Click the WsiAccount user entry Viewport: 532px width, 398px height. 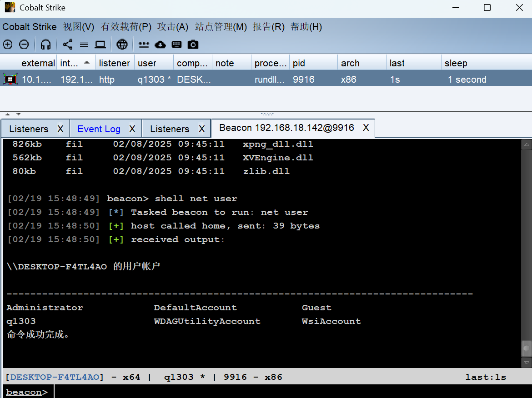[x=331, y=321]
